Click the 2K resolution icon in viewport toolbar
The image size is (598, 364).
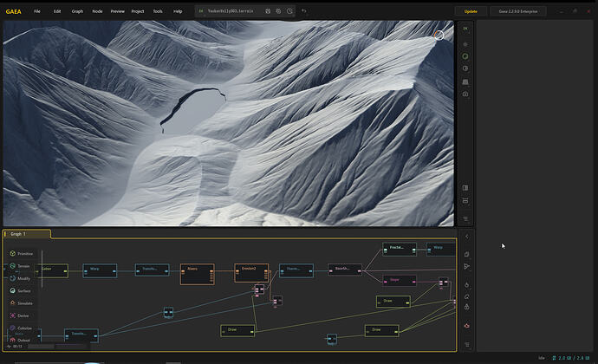point(465,29)
